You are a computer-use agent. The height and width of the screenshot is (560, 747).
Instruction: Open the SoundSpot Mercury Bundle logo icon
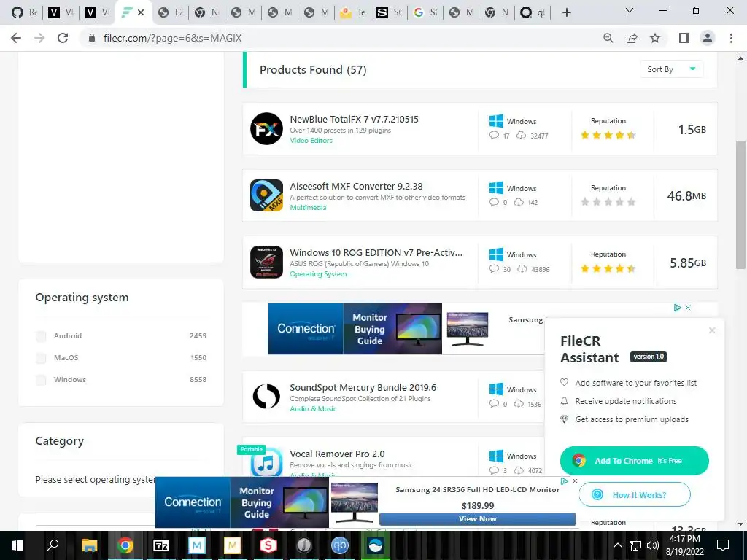[x=266, y=396]
